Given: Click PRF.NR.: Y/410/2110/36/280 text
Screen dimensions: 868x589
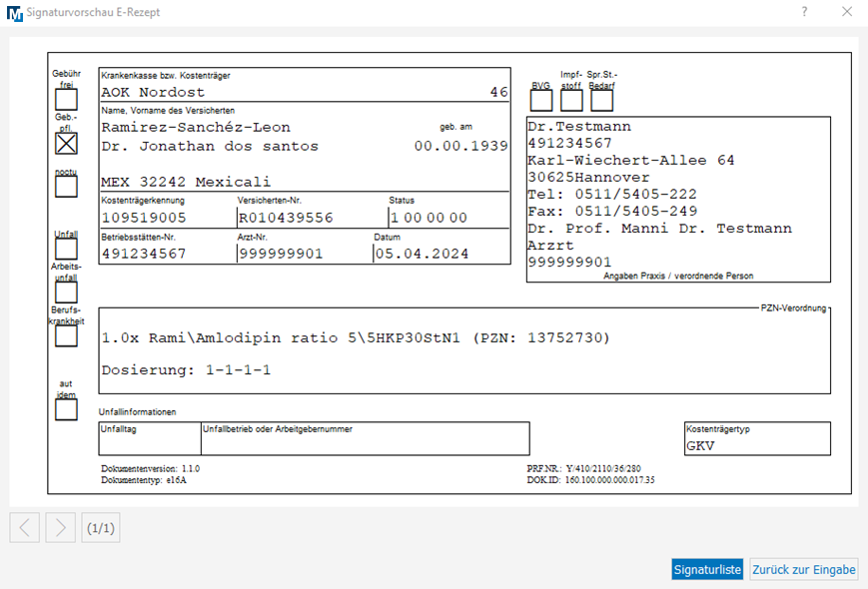Looking at the screenshot, I should [x=583, y=468].
